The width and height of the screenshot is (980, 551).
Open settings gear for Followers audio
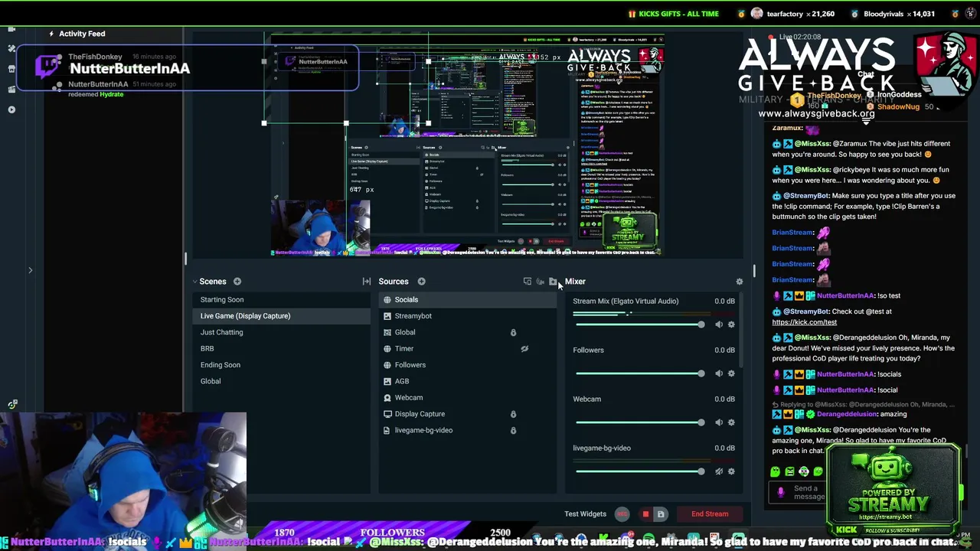pos(731,373)
